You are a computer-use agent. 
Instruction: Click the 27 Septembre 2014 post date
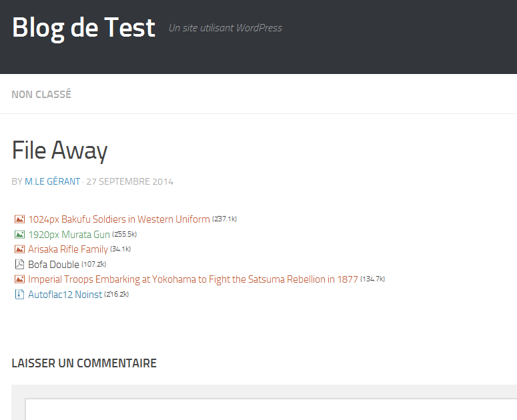click(x=129, y=181)
